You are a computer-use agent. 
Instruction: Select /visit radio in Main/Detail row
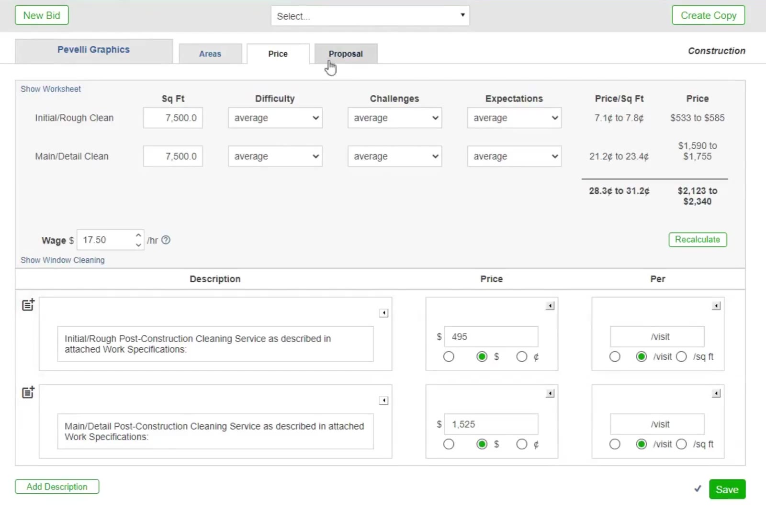click(x=642, y=444)
